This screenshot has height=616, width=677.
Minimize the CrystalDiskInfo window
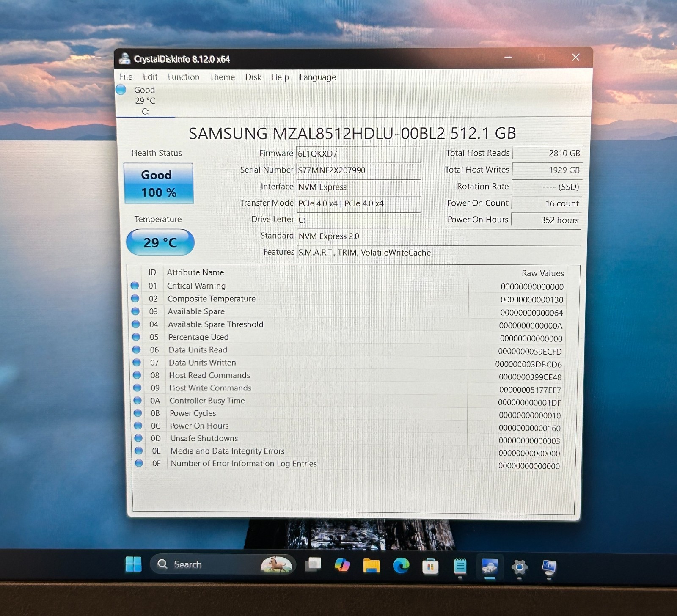508,57
